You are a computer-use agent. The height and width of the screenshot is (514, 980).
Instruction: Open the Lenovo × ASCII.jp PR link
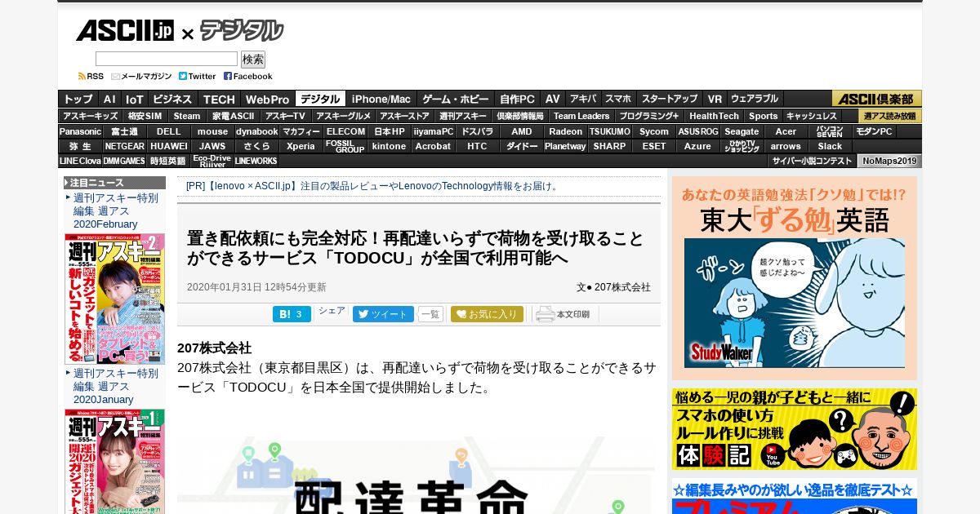tap(373, 186)
